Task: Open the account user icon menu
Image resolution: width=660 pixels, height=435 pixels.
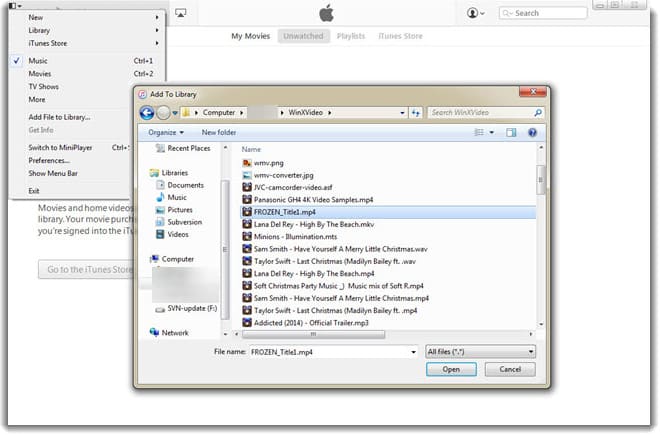Action: [x=475, y=13]
